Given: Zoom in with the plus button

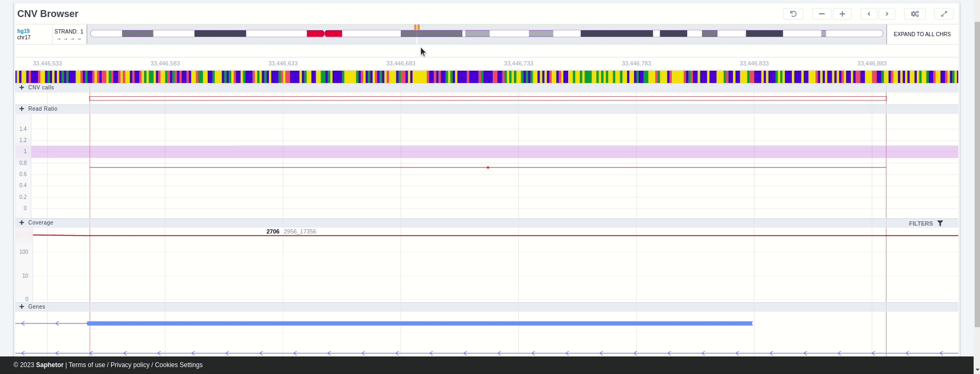Looking at the screenshot, I should (x=842, y=14).
